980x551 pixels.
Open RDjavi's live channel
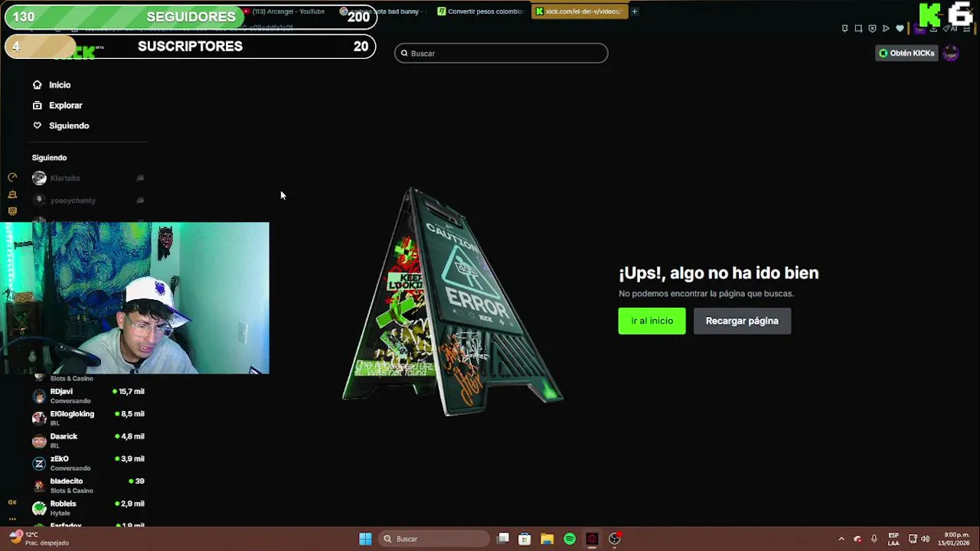pos(88,396)
